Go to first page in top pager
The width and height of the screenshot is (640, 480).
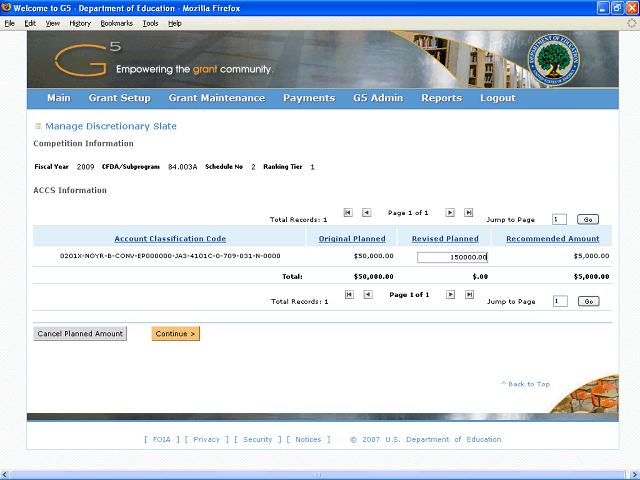[348, 213]
